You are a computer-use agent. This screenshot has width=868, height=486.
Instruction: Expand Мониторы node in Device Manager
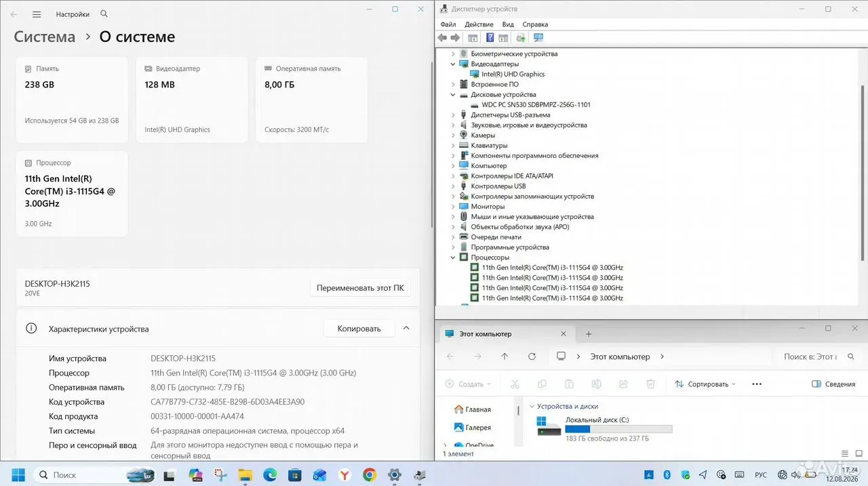coord(453,206)
